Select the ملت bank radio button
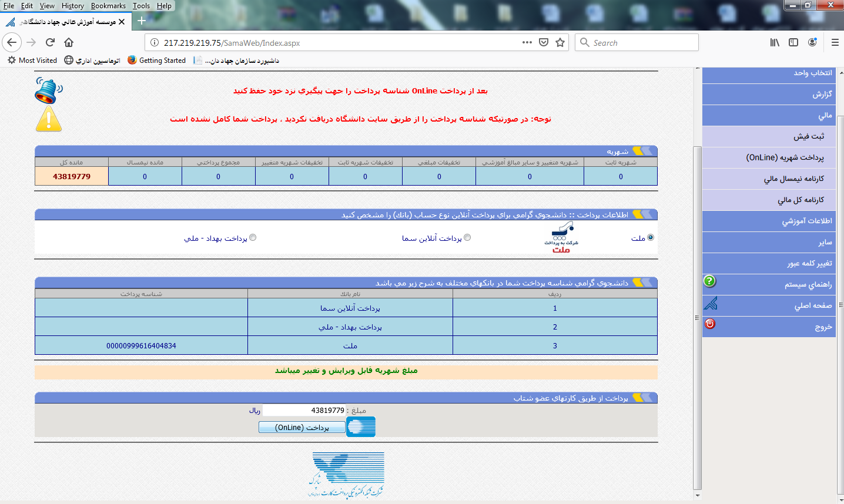844x504 pixels. (651, 237)
